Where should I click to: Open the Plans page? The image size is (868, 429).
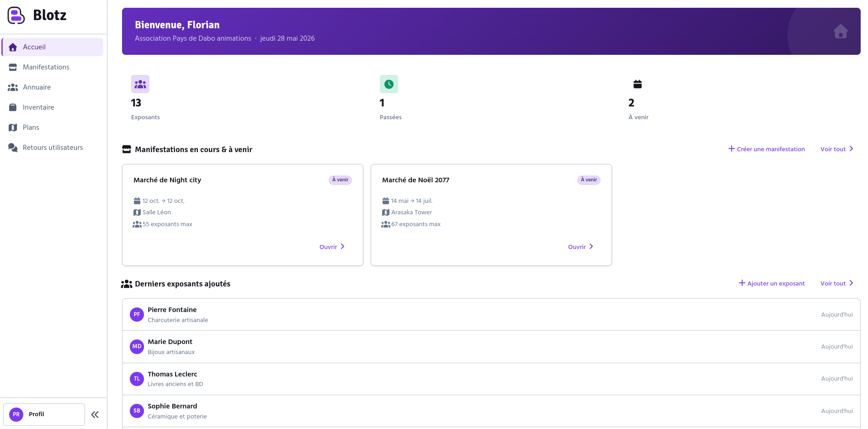pyautogui.click(x=53, y=127)
